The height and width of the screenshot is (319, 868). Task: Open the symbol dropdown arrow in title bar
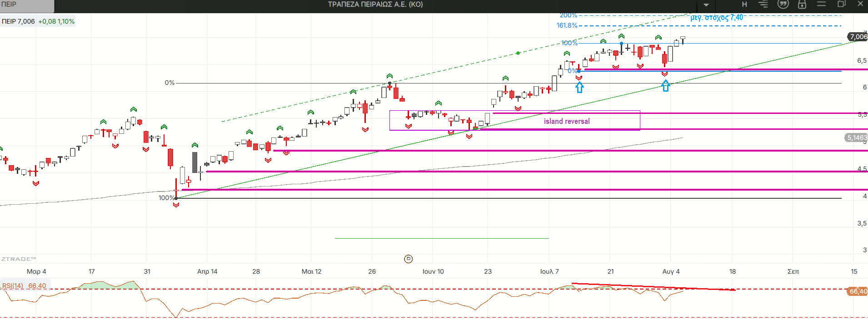(706, 5)
